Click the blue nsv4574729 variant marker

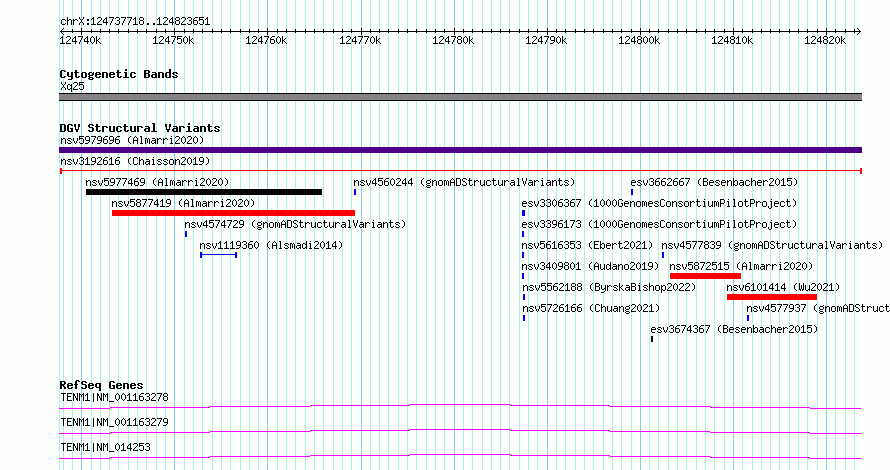tap(186, 234)
